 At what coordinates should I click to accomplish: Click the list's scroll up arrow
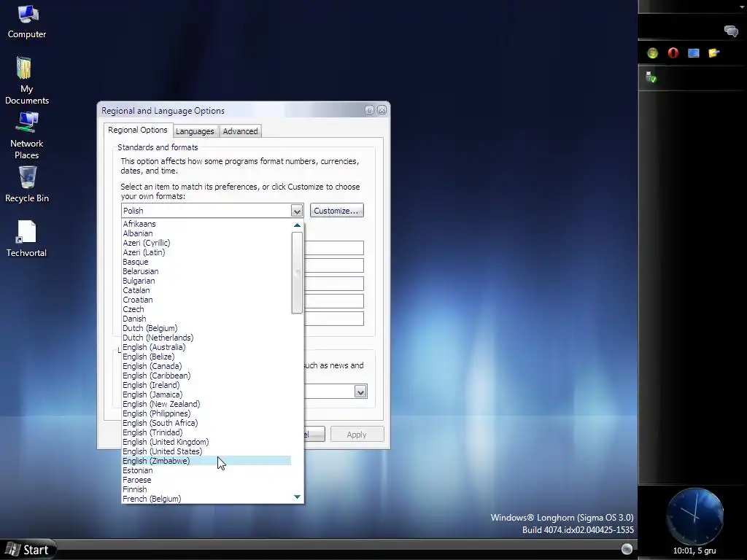(x=298, y=225)
